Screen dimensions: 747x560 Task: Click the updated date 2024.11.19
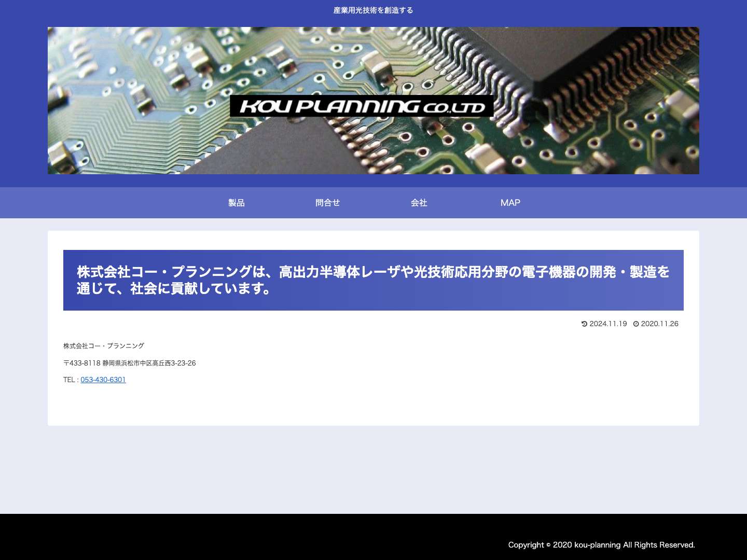[x=608, y=324]
